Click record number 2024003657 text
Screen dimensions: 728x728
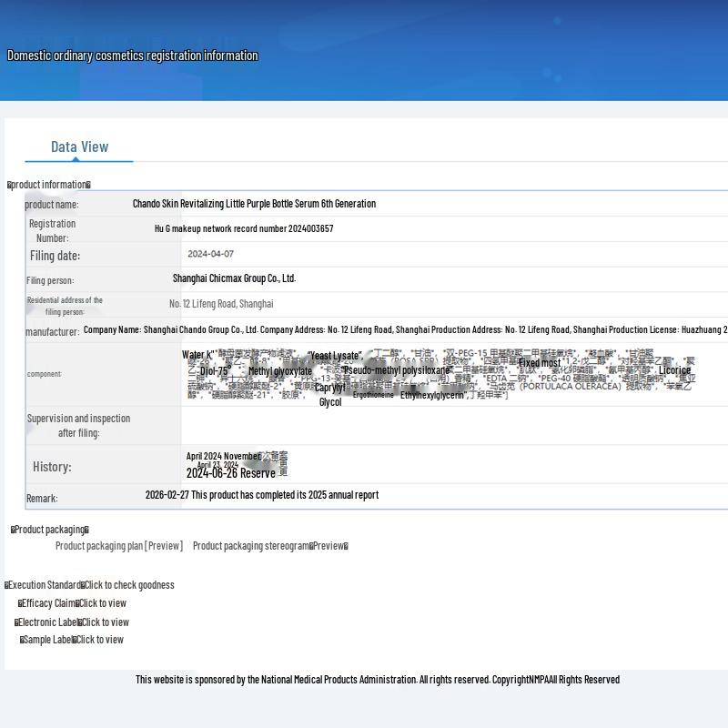pyautogui.click(x=244, y=228)
